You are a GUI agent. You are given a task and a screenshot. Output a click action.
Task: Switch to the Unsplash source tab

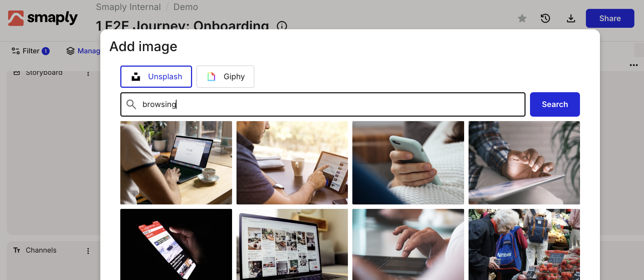tap(156, 77)
